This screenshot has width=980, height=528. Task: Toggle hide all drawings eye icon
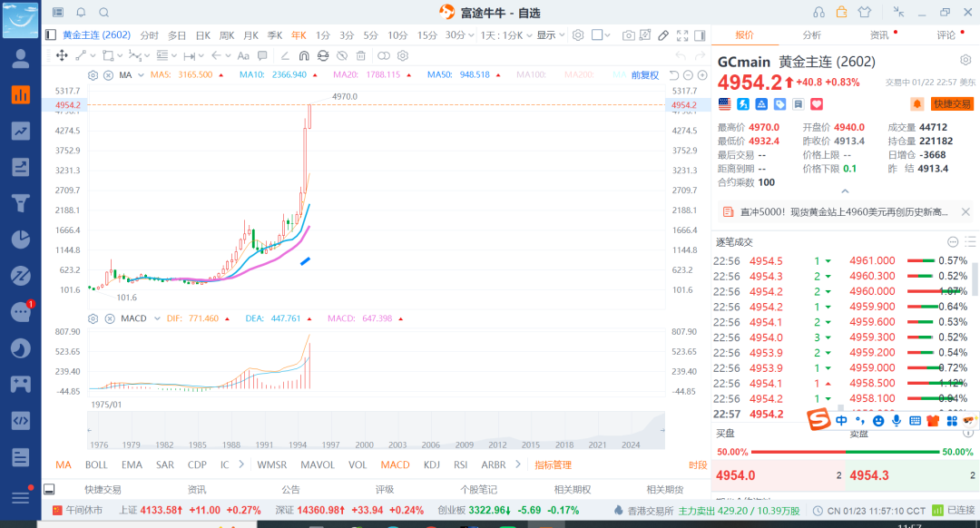[342, 55]
